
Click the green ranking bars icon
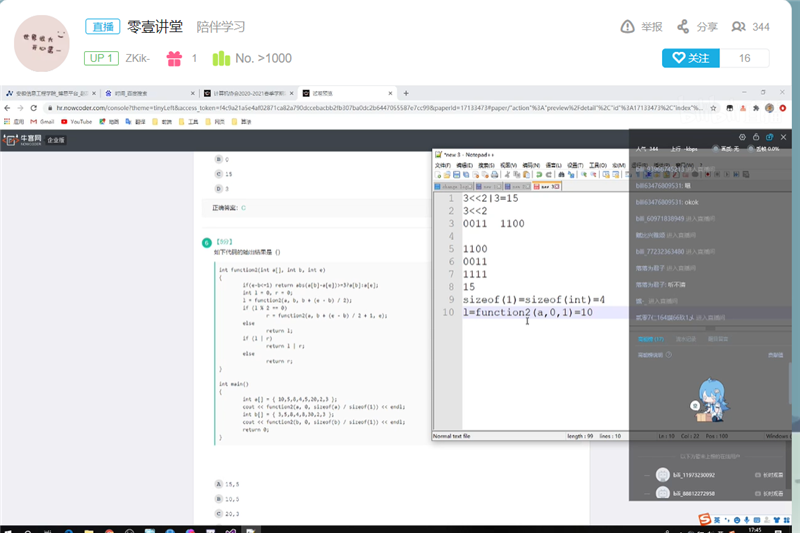pyautogui.click(x=221, y=59)
